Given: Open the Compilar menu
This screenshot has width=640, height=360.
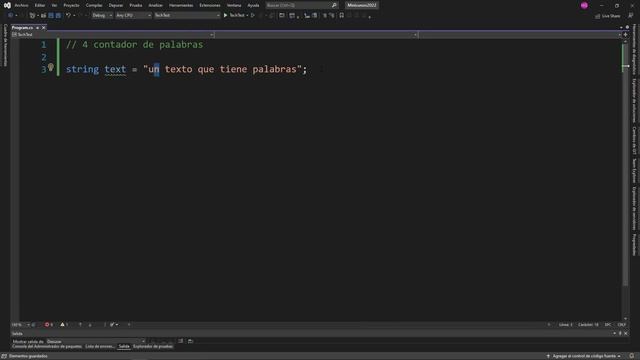Looking at the screenshot, I should tap(94, 5).
